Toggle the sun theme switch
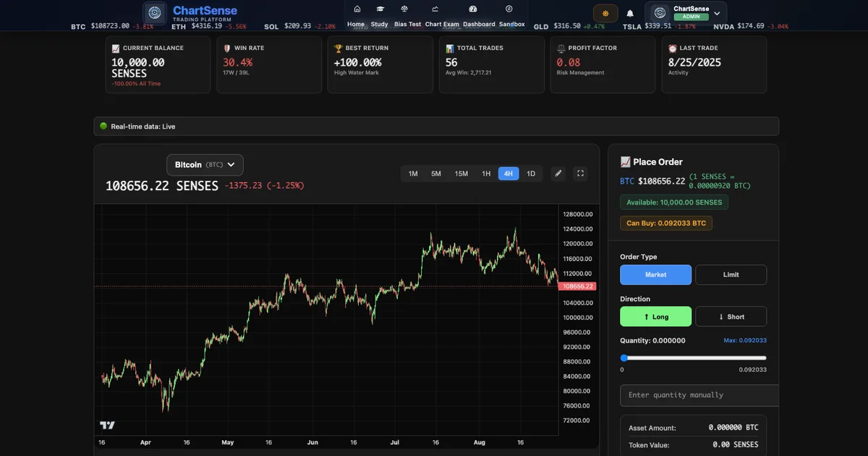Viewport: 868px width, 456px height. click(x=605, y=13)
